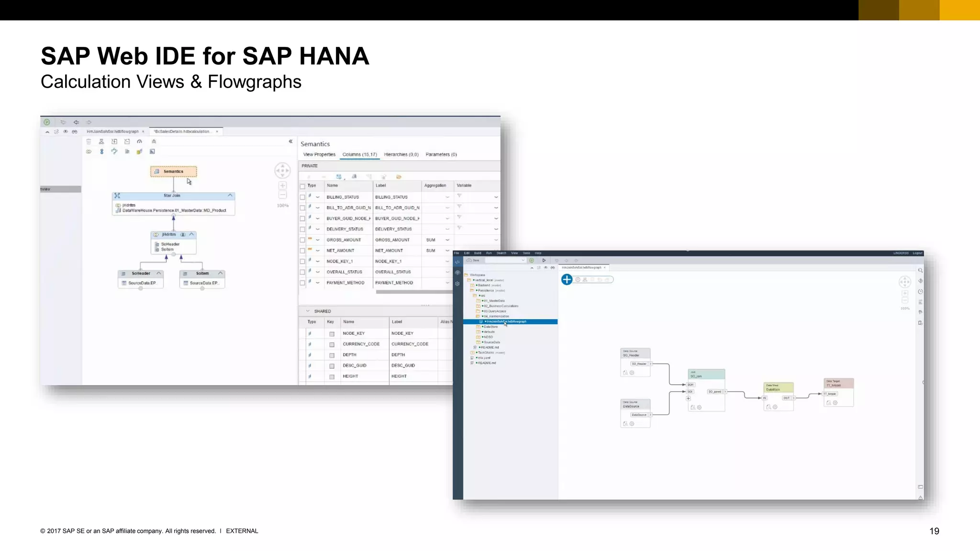Collapse the editor pane with double chevron
Viewport: 980px width, 551px height.
coord(290,142)
